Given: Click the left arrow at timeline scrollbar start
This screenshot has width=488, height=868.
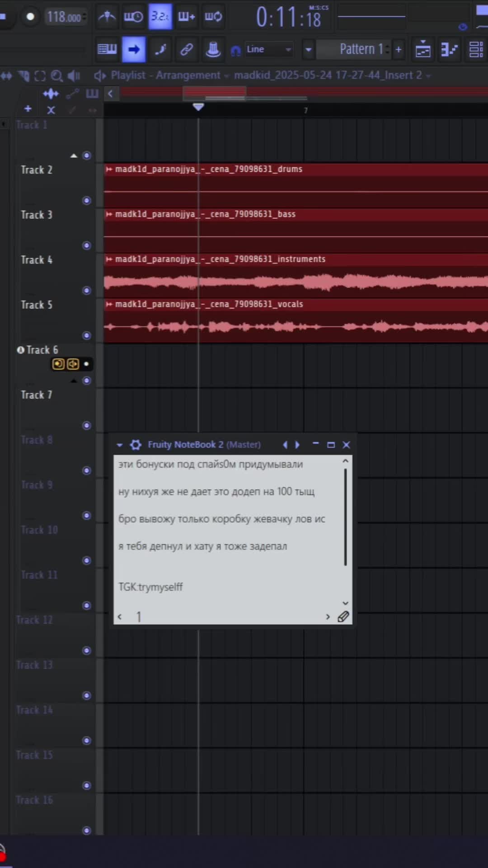Looking at the screenshot, I should click(110, 94).
